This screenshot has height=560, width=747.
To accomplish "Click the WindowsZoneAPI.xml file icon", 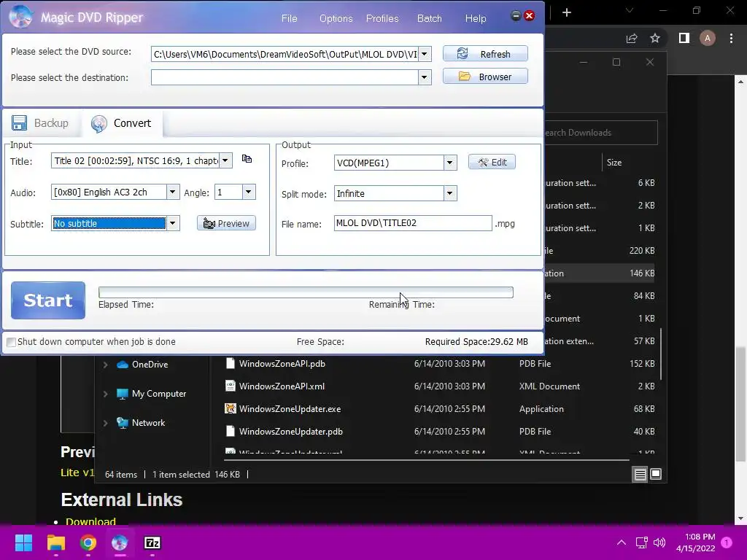I will tap(230, 386).
